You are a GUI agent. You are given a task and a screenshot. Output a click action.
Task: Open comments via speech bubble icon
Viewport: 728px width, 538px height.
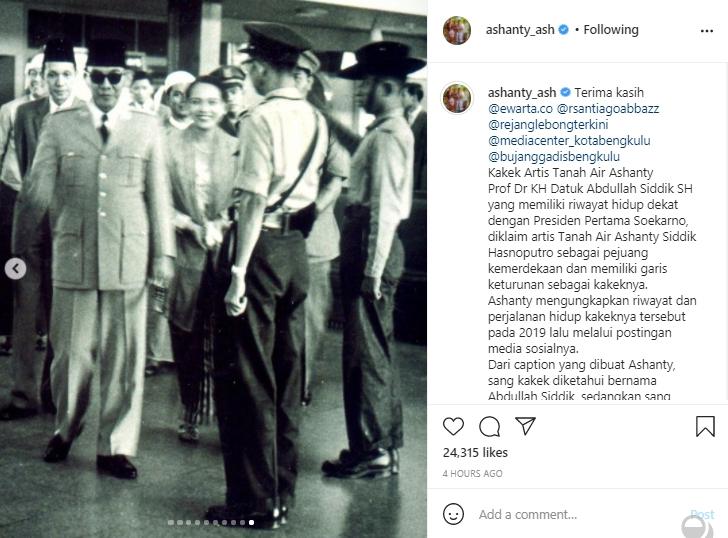pos(489,426)
